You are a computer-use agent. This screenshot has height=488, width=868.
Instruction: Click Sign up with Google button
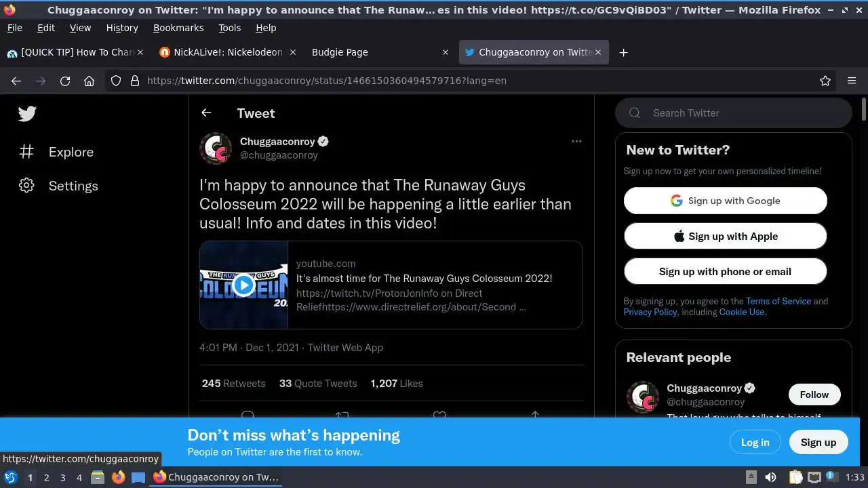click(x=725, y=201)
